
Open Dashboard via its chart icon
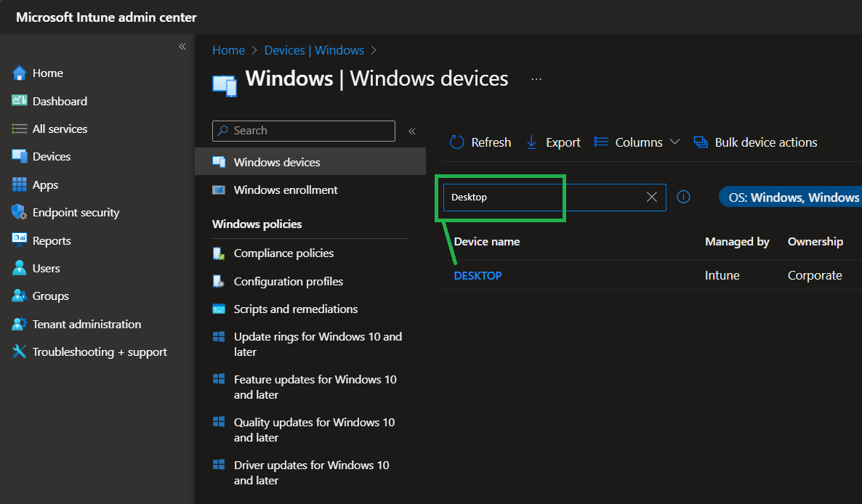coord(20,101)
